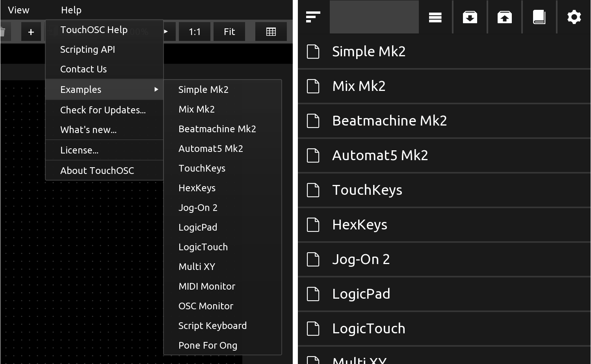The image size is (591, 364).
Task: Select LogicPad in Examples submenu
Action: [x=223, y=227]
